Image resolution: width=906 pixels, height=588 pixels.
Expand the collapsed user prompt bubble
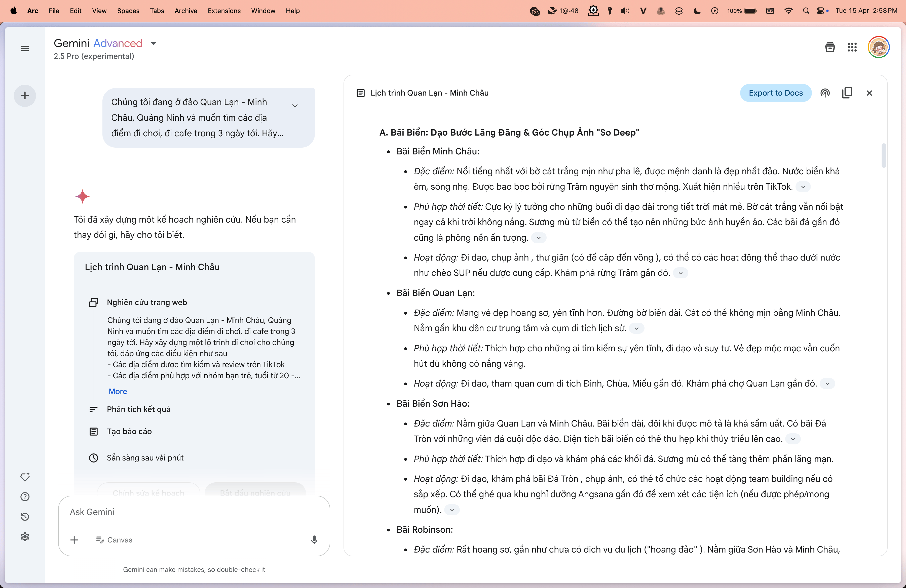click(x=295, y=106)
